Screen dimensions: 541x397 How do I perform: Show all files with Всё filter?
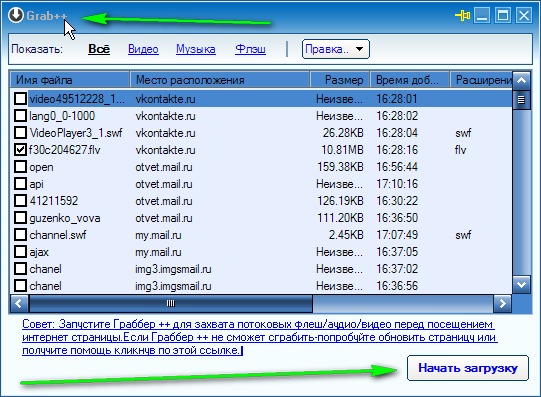pyautogui.click(x=99, y=49)
